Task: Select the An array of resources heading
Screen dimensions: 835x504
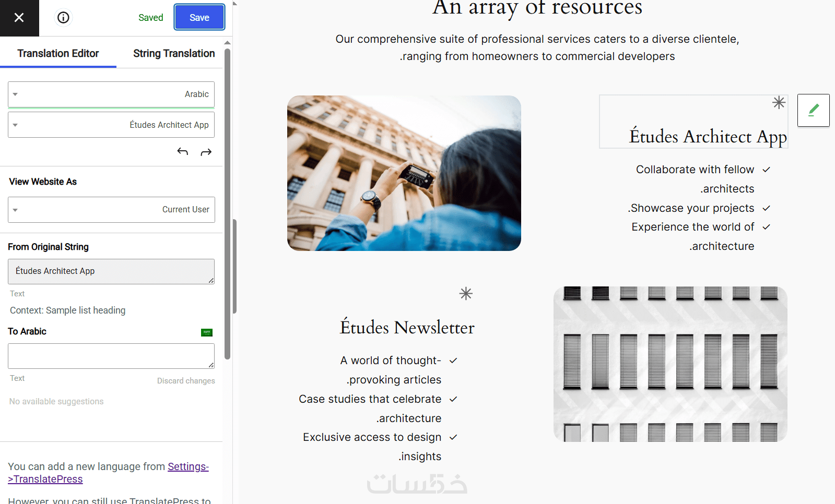Action: (537, 8)
